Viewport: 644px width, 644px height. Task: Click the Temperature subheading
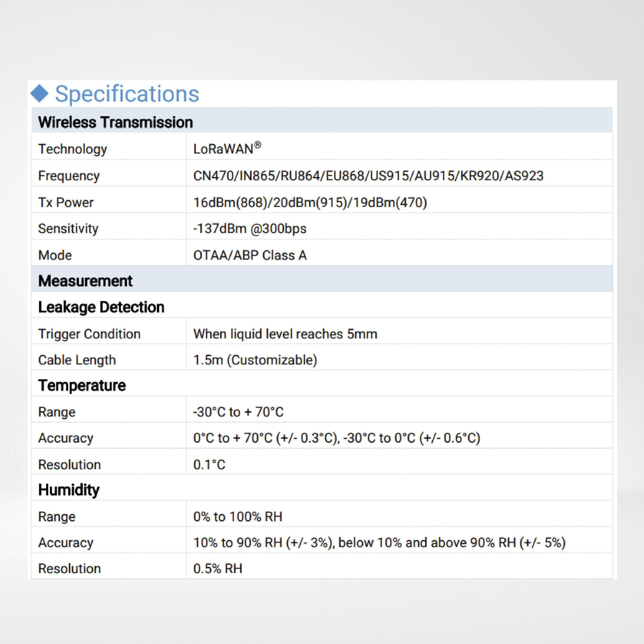point(82,385)
